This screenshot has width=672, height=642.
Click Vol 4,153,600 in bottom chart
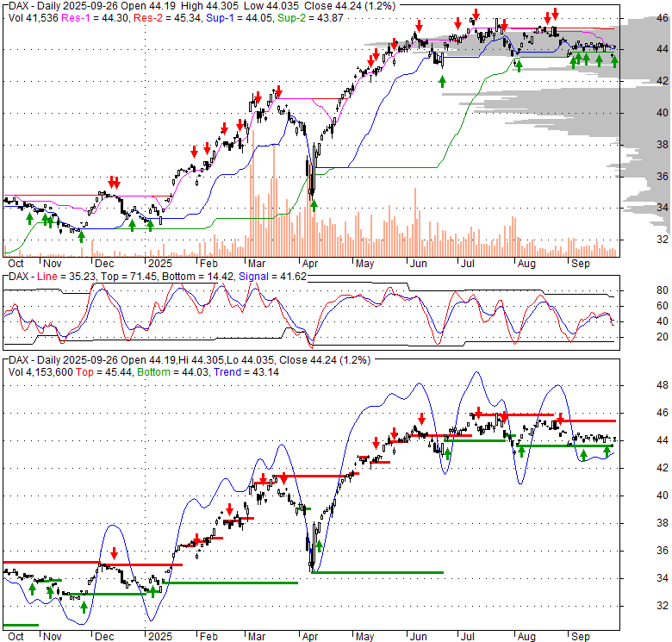point(40,372)
